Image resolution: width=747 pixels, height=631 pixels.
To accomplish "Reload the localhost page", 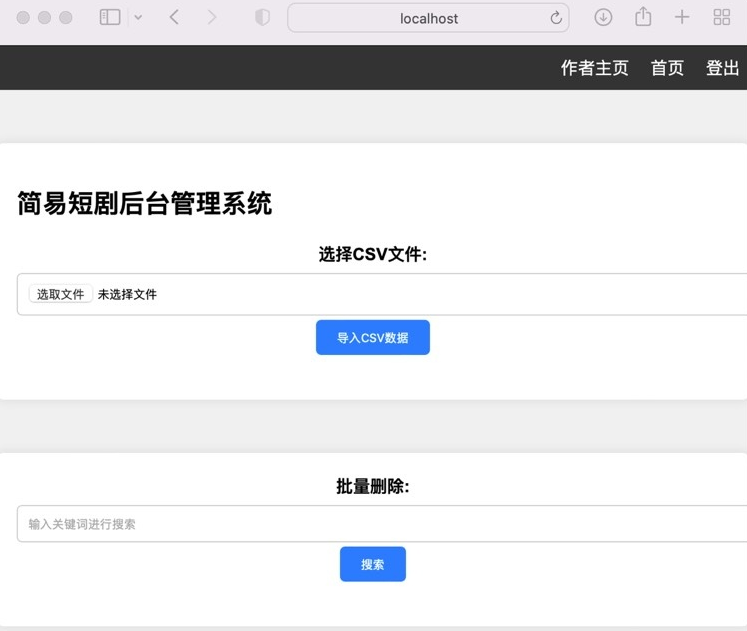I will click(x=556, y=18).
